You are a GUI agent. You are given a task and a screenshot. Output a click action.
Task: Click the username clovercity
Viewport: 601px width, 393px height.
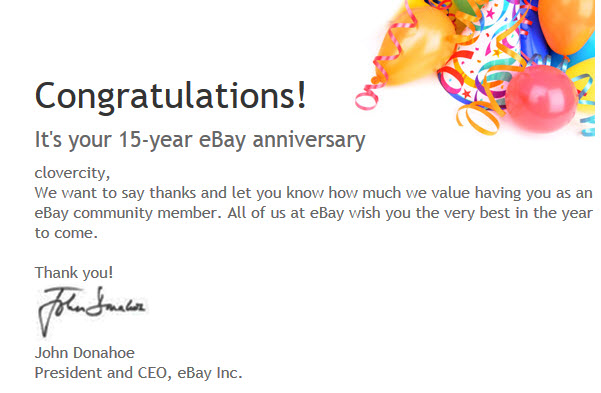70,173
